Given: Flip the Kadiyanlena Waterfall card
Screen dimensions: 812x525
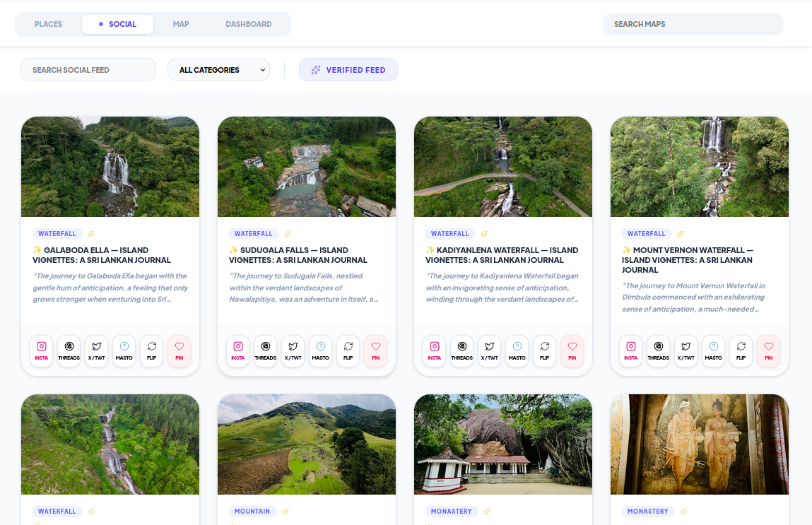Looking at the screenshot, I should pos(544,351).
